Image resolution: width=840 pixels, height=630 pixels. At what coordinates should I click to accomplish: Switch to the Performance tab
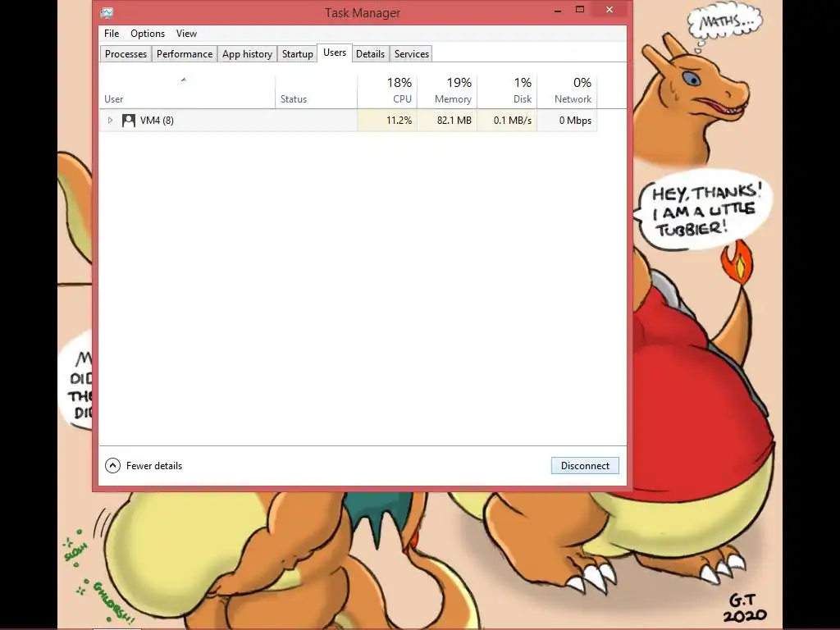185,54
